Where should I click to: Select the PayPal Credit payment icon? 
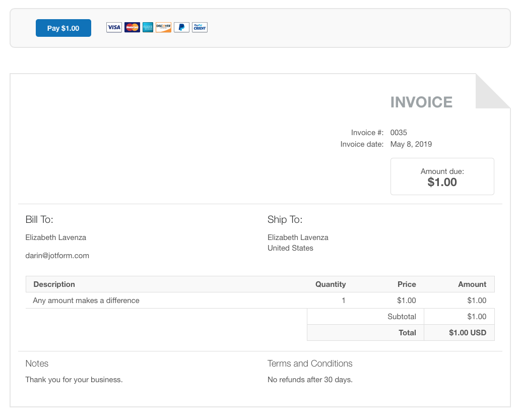coord(199,27)
